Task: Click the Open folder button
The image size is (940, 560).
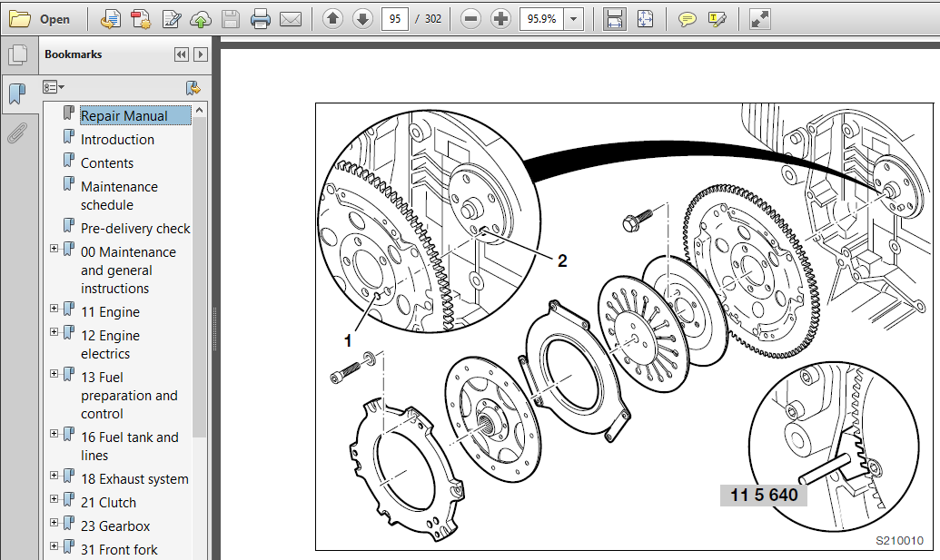Action: (40, 19)
